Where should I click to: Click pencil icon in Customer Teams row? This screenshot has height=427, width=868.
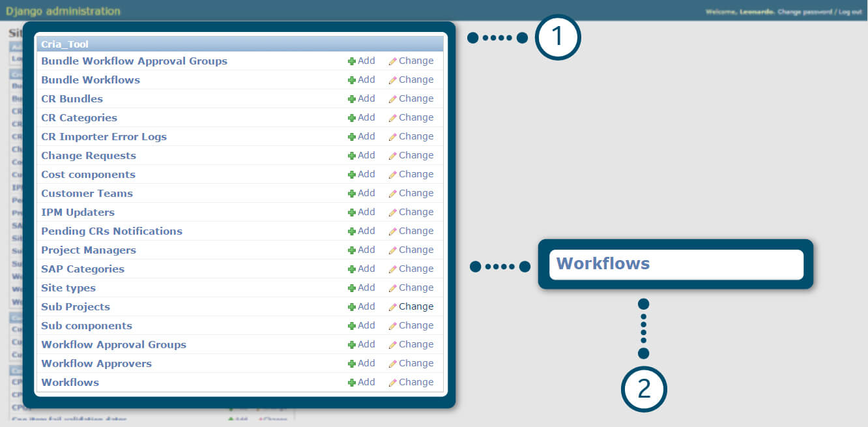(392, 194)
